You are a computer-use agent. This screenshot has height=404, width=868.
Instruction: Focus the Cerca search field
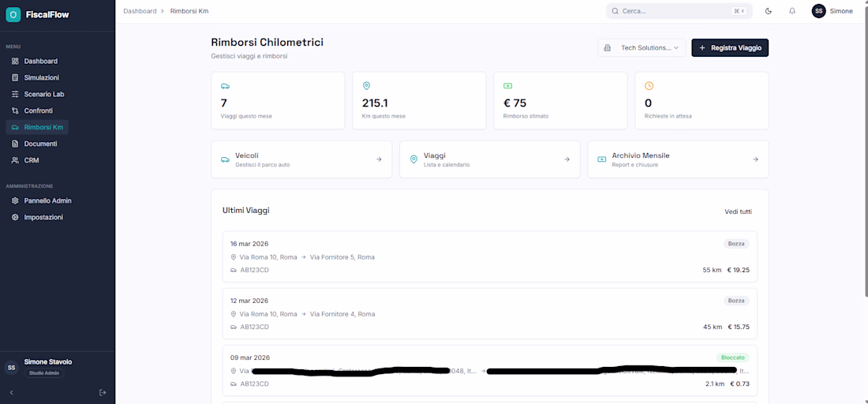[671, 11]
